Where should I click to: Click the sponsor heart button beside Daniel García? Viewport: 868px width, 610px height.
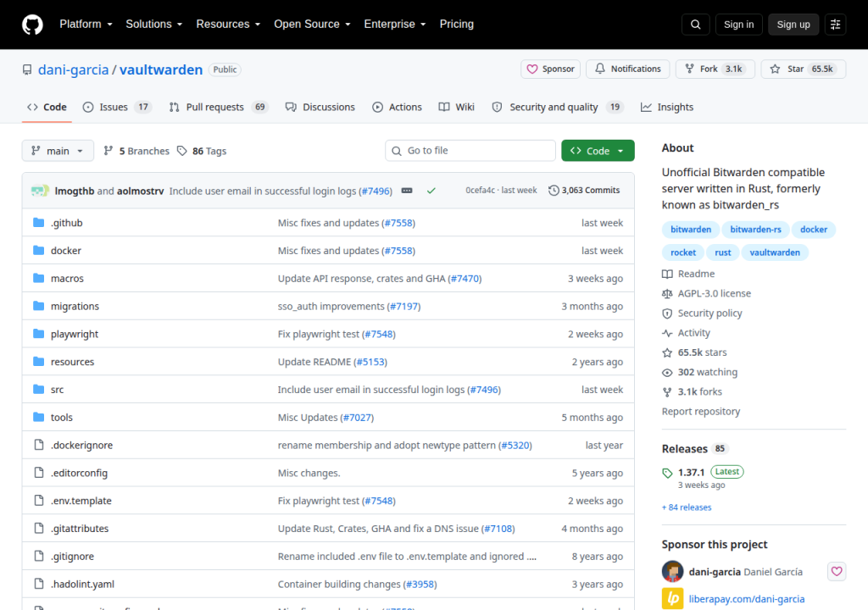click(x=837, y=571)
